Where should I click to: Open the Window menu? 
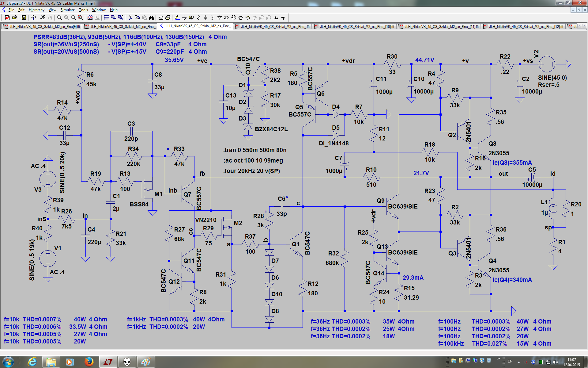coord(99,10)
